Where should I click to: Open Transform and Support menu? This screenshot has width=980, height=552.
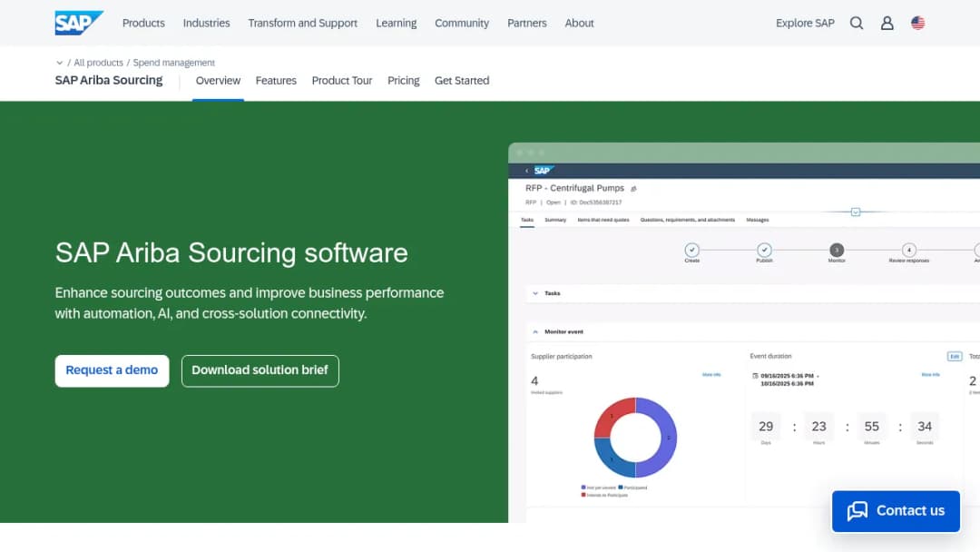coord(302,23)
